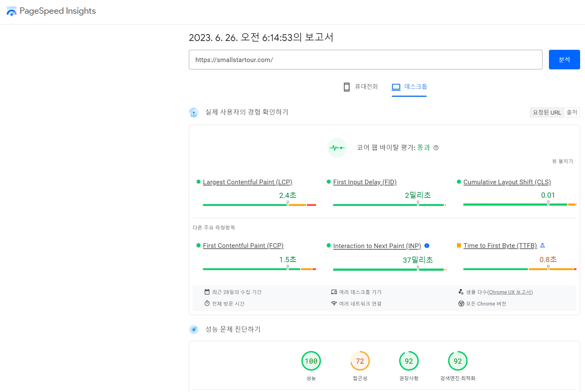585x392 pixels.
Task: Click the flask icon beside TTFB
Action: tap(543, 245)
